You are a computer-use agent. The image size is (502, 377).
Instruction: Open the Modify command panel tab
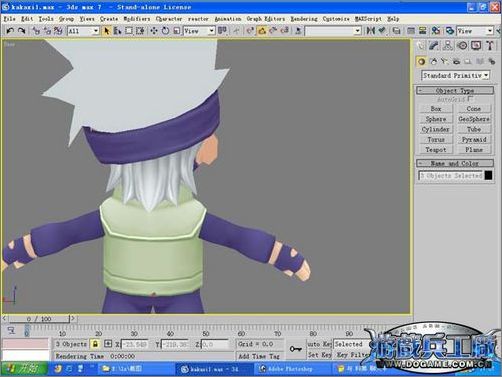coord(433,45)
